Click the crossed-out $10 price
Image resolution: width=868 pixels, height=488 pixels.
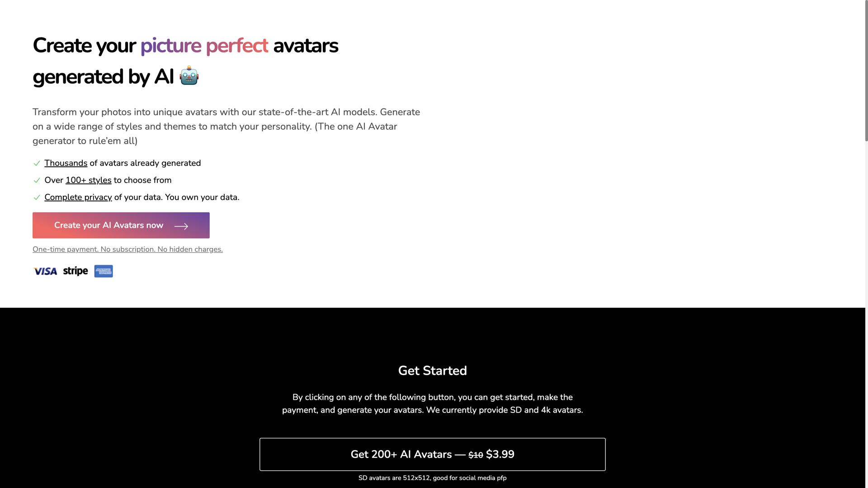(476, 455)
